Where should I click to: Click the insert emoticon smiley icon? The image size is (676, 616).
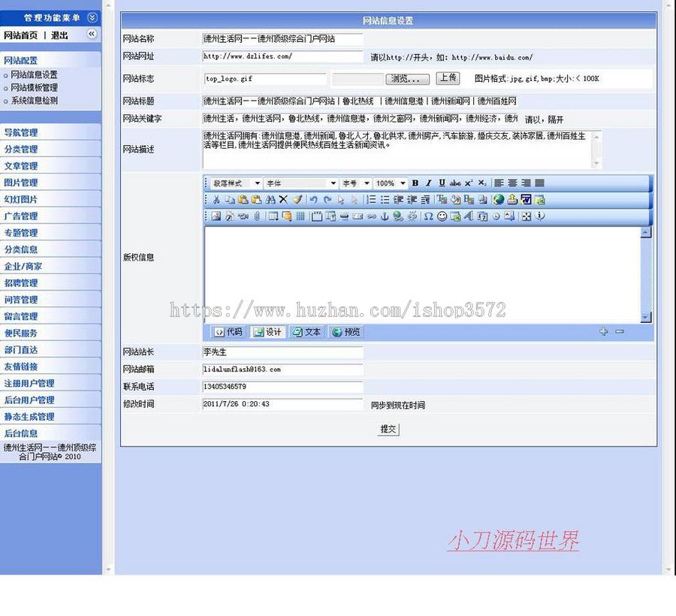click(441, 218)
